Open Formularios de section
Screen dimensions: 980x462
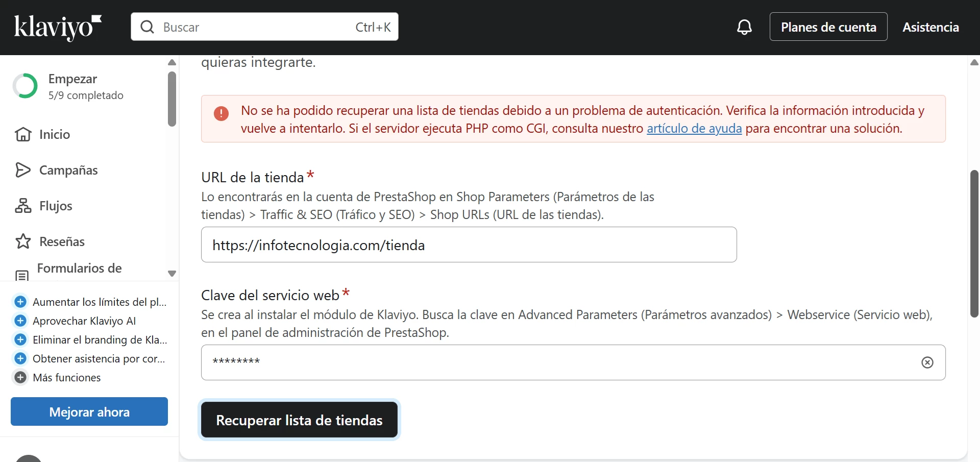(x=79, y=268)
